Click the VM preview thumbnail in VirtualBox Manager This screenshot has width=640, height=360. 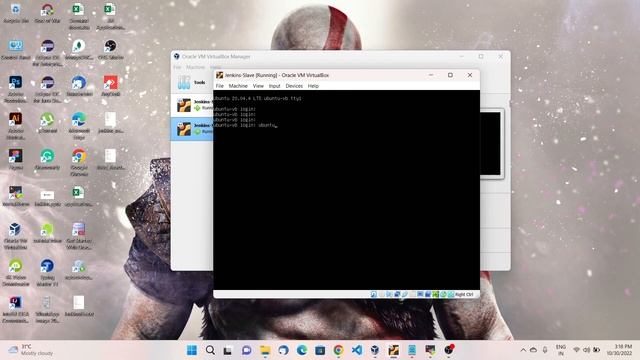[x=491, y=144]
